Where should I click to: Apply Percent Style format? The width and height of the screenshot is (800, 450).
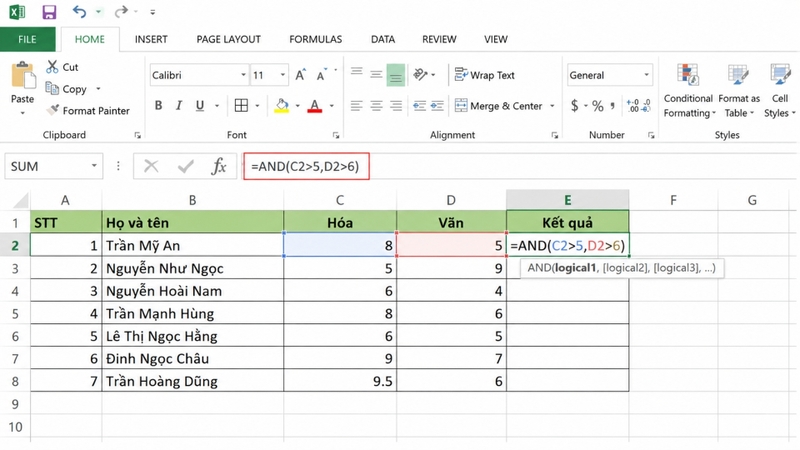598,106
